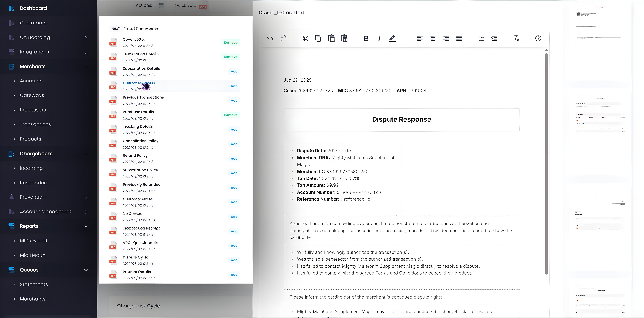644x318 pixels.
Task: Toggle Bold formatting in the editor
Action: click(366, 39)
